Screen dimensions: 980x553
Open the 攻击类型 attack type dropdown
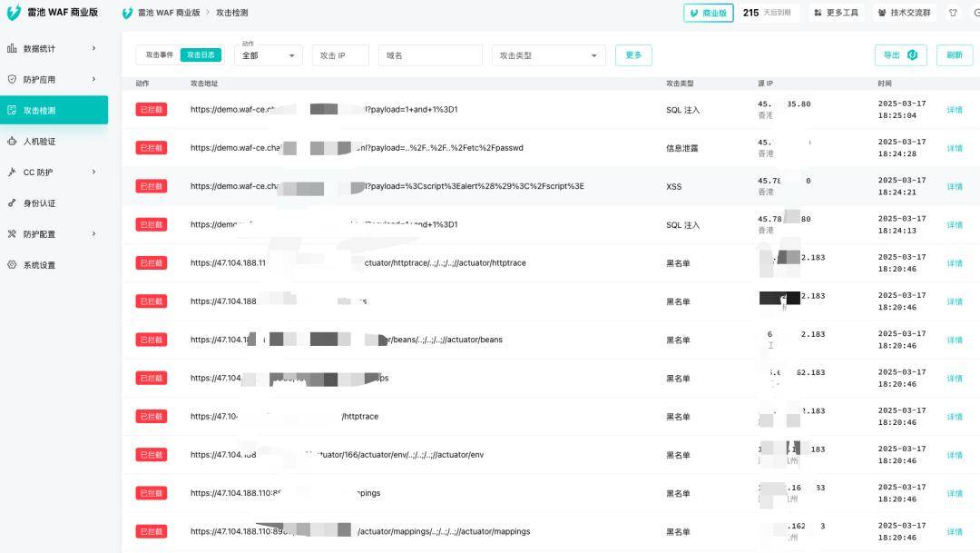[548, 55]
